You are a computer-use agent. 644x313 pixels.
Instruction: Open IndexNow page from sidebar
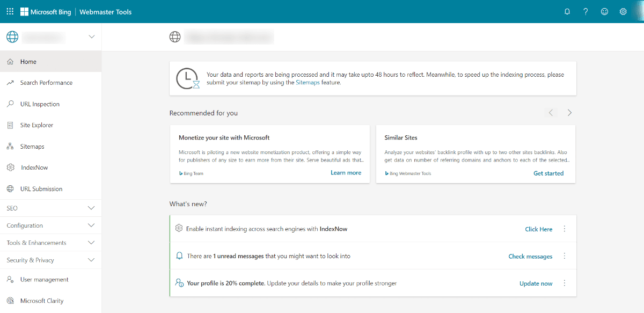[x=50, y=168]
